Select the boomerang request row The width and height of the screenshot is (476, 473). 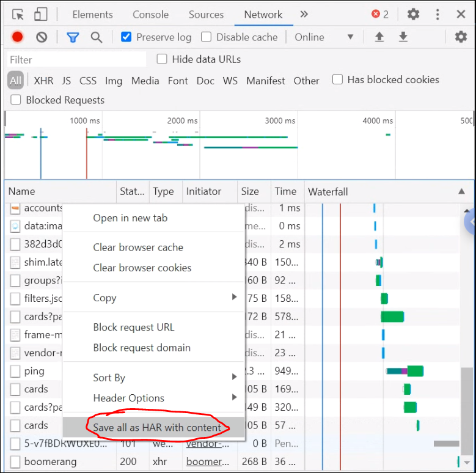tap(232, 461)
